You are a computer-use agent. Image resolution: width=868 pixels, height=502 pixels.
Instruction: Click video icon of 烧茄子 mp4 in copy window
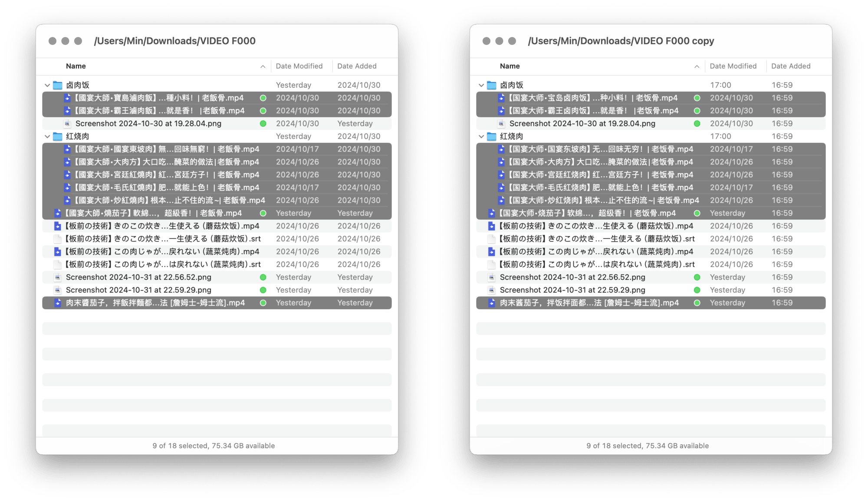[x=491, y=213]
